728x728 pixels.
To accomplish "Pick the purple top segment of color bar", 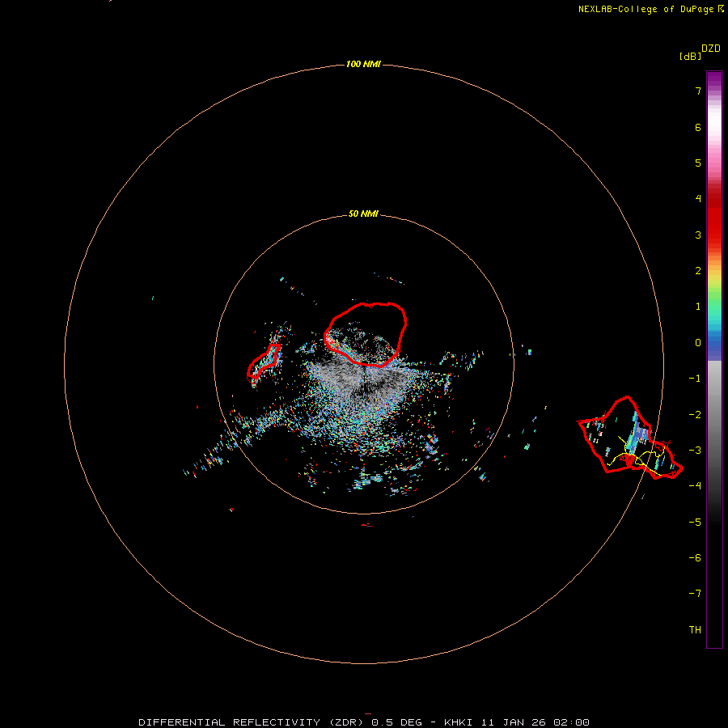I will [714, 79].
